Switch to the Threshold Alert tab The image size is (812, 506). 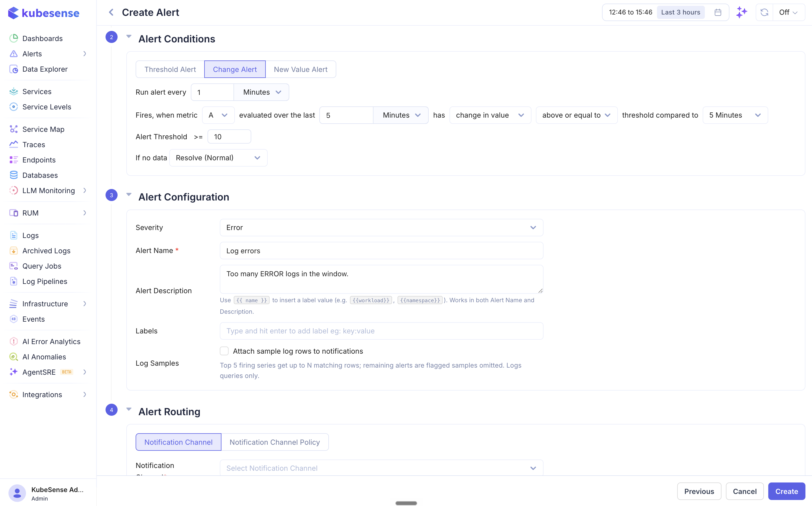pos(170,69)
